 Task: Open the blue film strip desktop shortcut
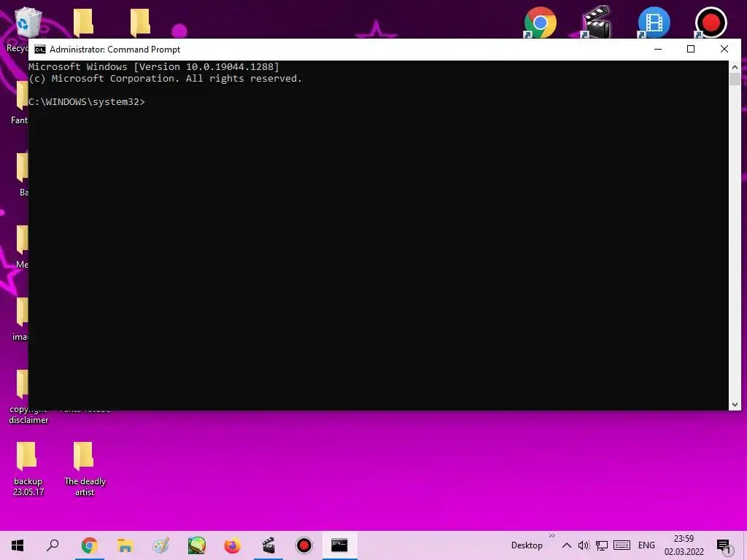point(654,23)
